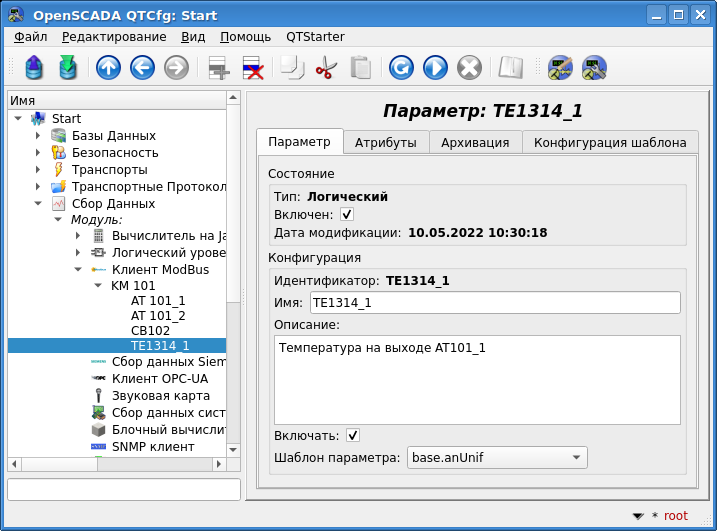This screenshot has width=717, height=531.
Task: Click the start periodic update play icon
Action: pyautogui.click(x=435, y=67)
